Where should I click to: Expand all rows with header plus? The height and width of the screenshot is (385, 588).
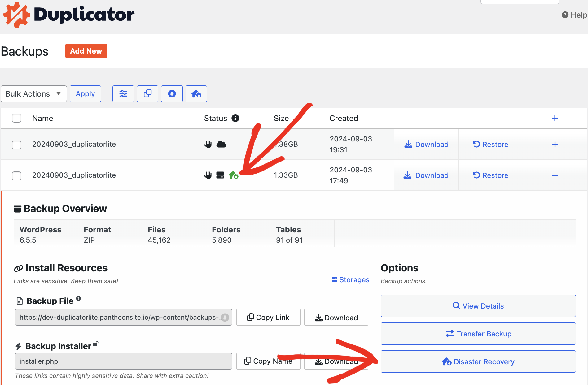click(x=555, y=118)
